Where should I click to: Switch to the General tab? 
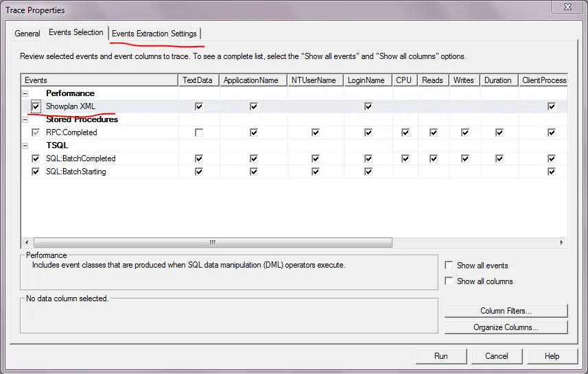[x=27, y=34]
